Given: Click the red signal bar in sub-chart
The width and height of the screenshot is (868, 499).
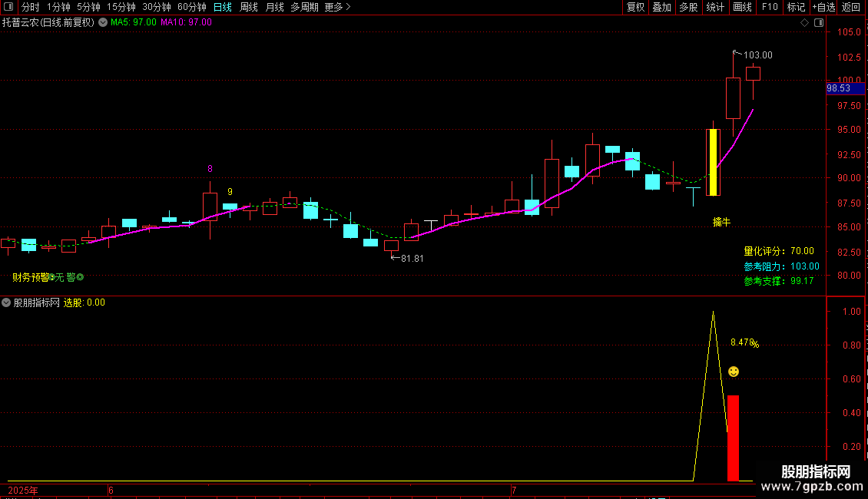Looking at the screenshot, I should click(x=733, y=438).
